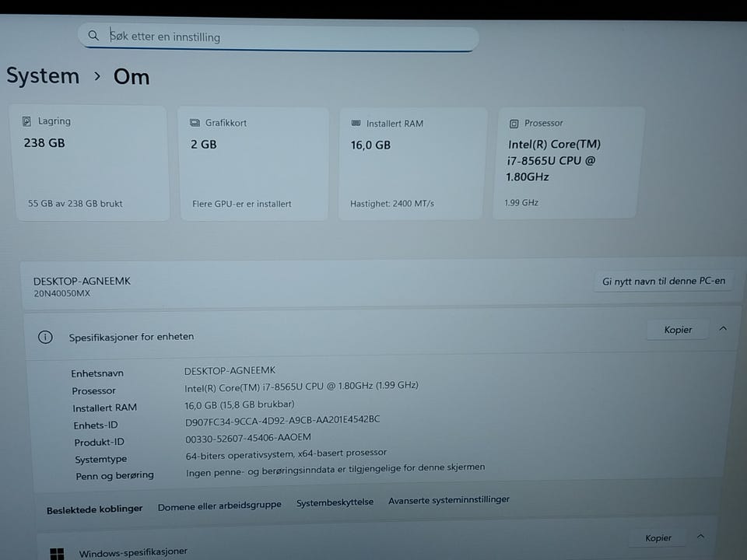Collapse the Windows-spesifikasjoner section chevron
Viewport: 747px width, 560px height.
[700, 536]
